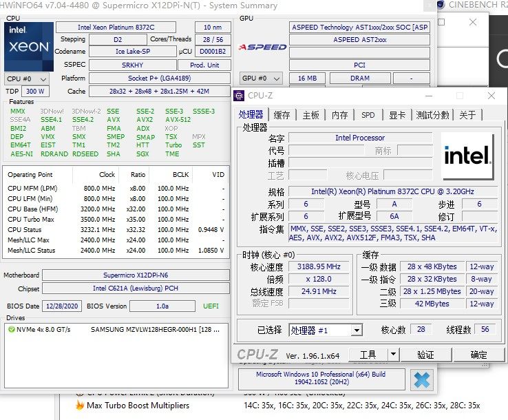
Task: Click the CPU-Z title bar app icon
Action: coord(239,96)
